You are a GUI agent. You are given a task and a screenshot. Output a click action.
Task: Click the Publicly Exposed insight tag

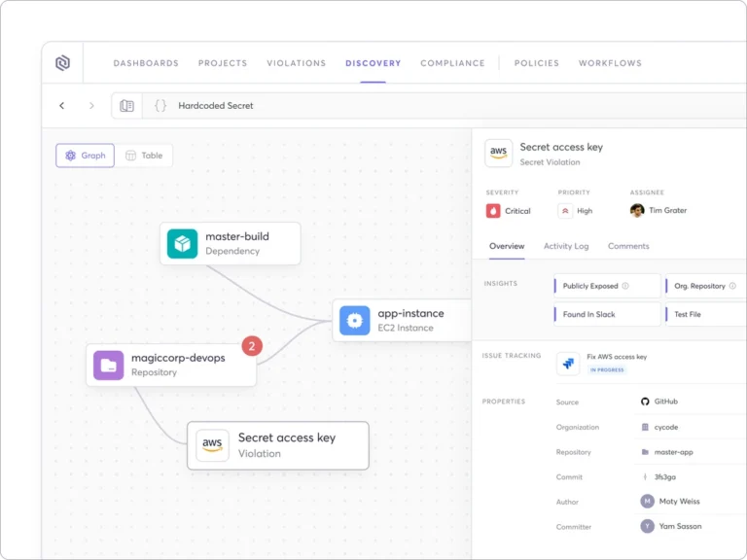(x=595, y=286)
